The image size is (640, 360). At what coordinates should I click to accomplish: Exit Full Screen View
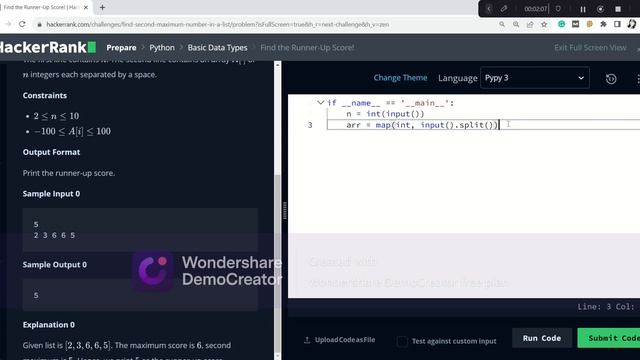click(x=590, y=48)
